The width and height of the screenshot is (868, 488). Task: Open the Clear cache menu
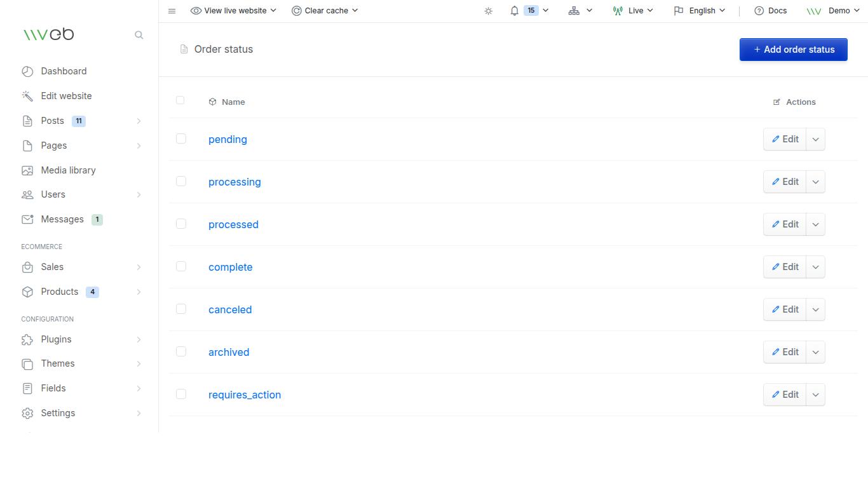pyautogui.click(x=325, y=11)
